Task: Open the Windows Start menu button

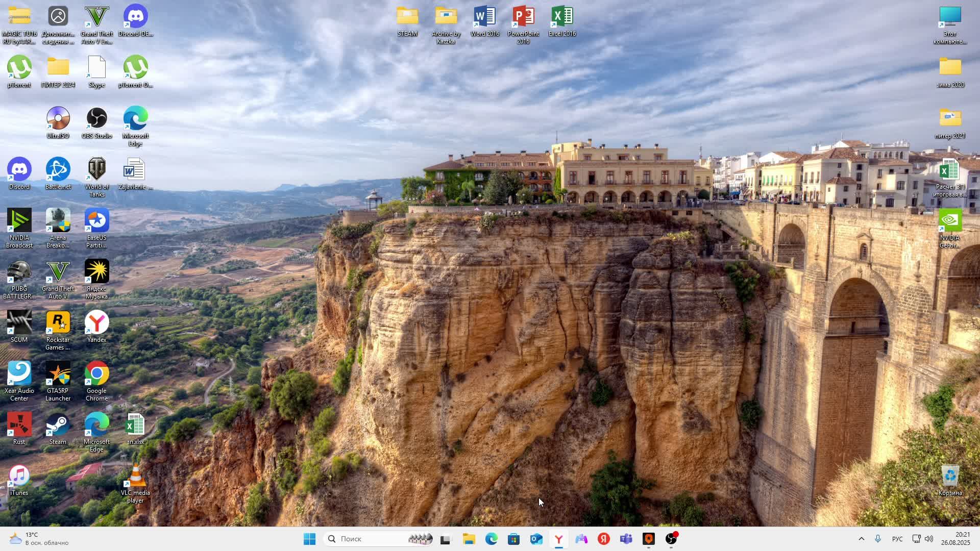Action: [309, 539]
